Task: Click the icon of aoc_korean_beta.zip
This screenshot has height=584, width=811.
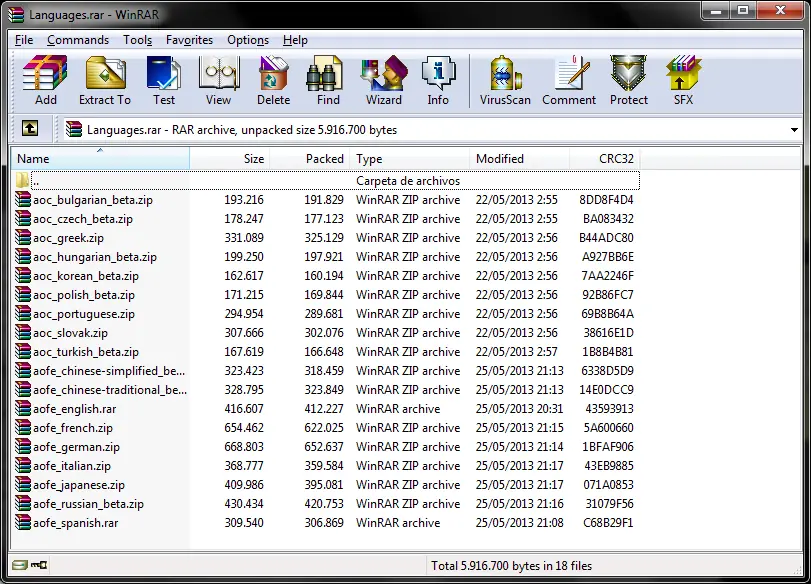Action: (x=23, y=276)
